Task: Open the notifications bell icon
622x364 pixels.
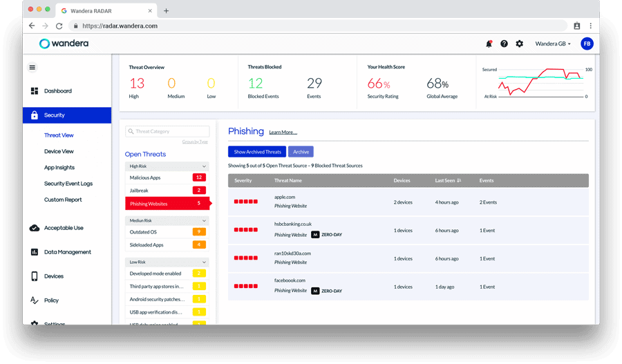Action: (x=489, y=44)
